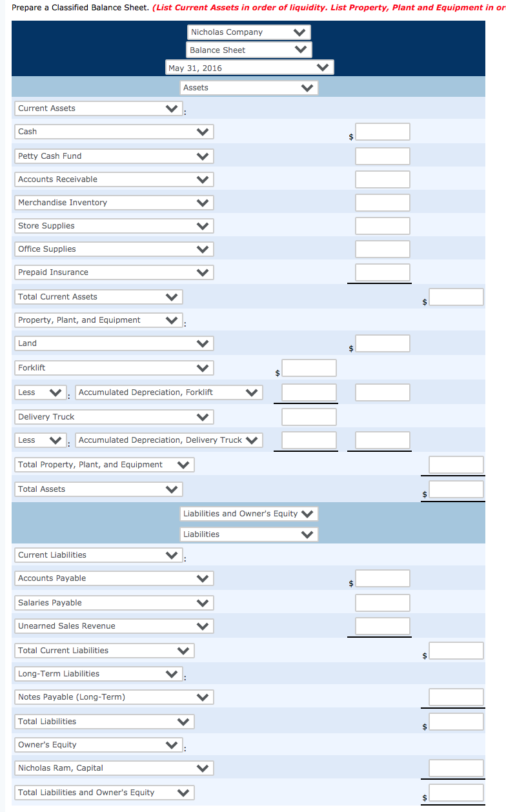Click the Cash amount input field
506x812 pixels.
point(382,131)
